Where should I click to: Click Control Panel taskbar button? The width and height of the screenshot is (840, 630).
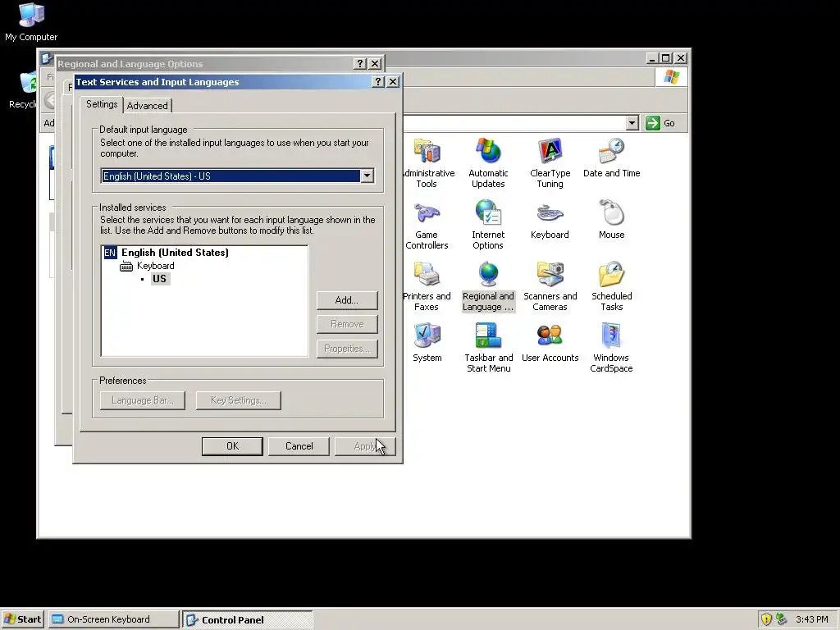[248, 619]
